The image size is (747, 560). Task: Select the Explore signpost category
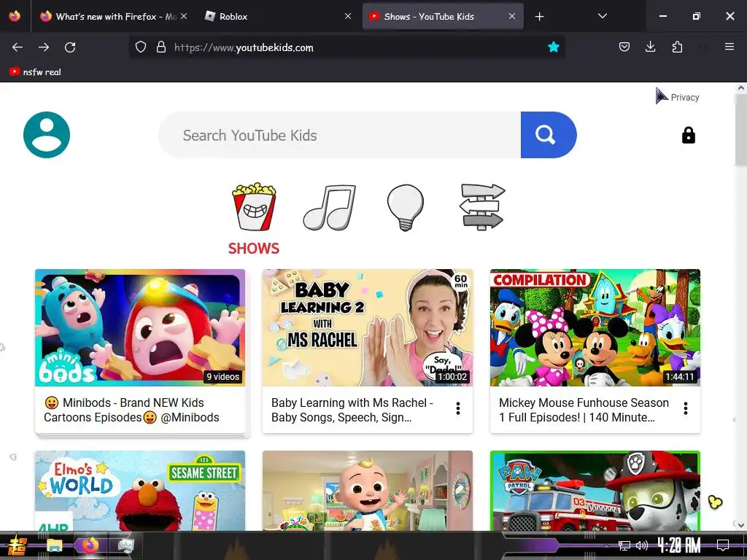482,206
